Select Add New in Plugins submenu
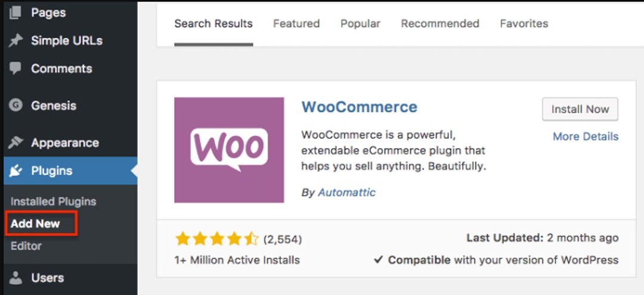Image resolution: width=644 pixels, height=295 pixels. 35,224
